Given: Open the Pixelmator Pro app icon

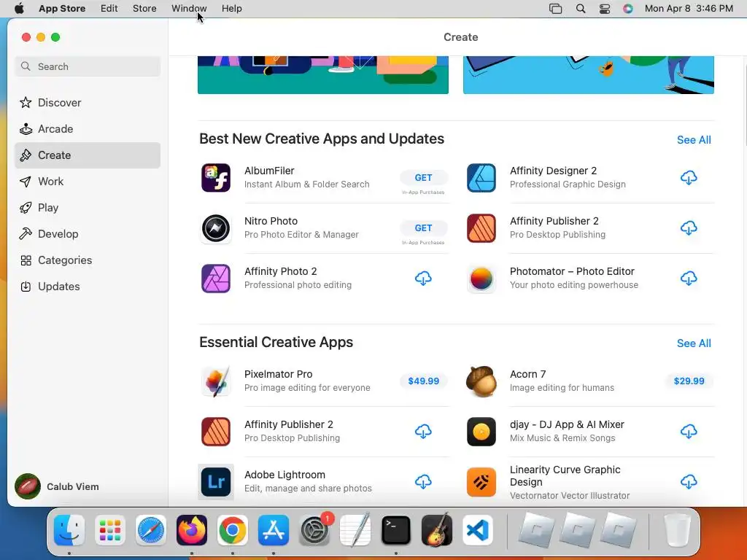Looking at the screenshot, I should (x=216, y=381).
